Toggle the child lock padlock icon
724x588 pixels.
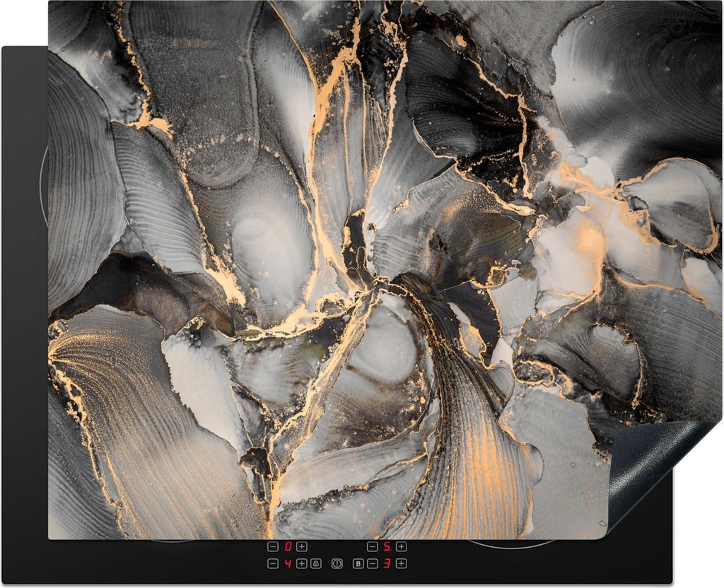click(315, 563)
